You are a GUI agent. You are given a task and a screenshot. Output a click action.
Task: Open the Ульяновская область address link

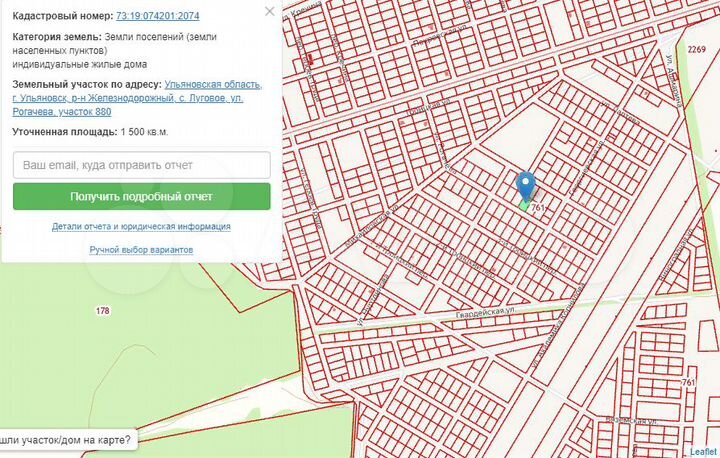(213, 85)
